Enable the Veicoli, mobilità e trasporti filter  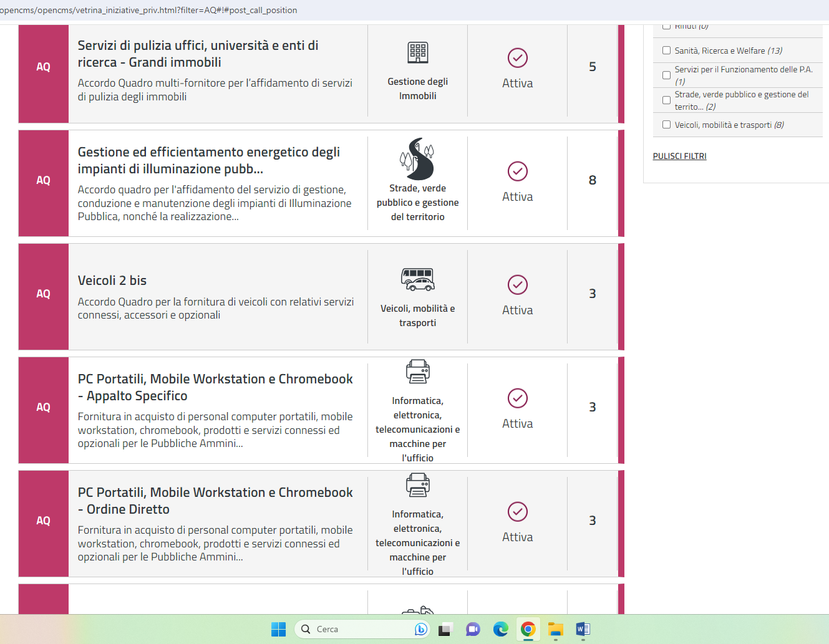click(x=666, y=125)
